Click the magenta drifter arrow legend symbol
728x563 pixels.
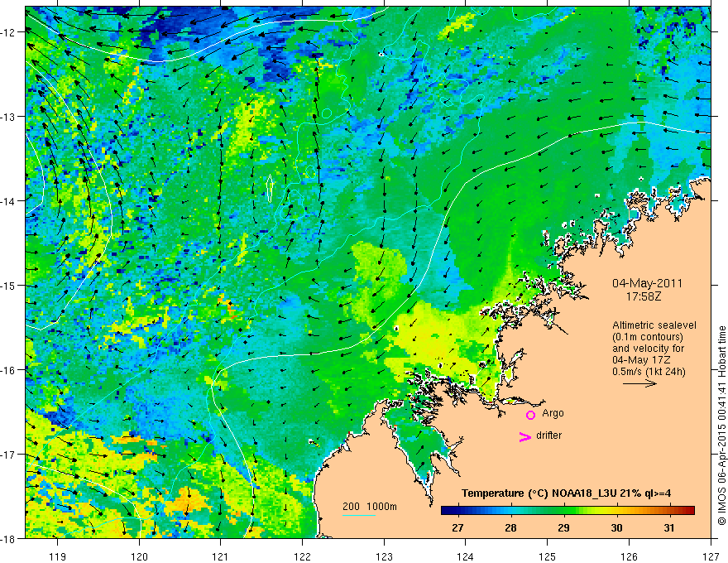(x=524, y=436)
